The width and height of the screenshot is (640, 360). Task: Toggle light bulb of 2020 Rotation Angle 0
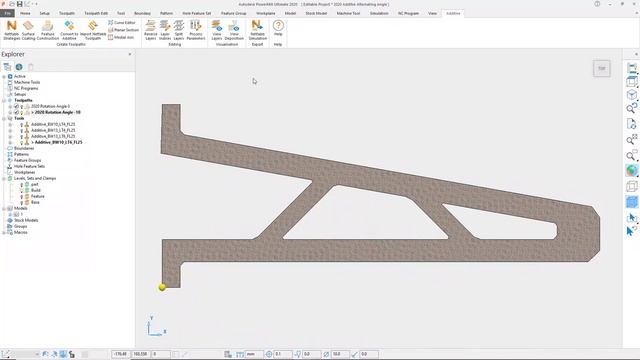click(x=22, y=107)
